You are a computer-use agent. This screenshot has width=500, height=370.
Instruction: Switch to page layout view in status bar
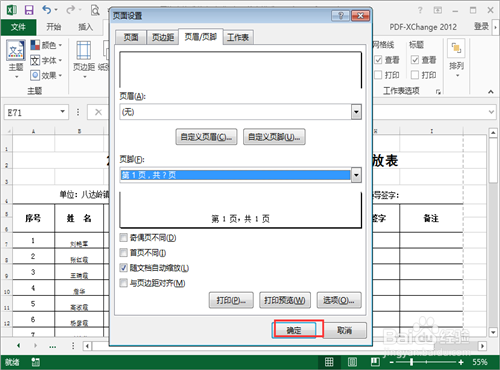pyautogui.click(x=352, y=362)
